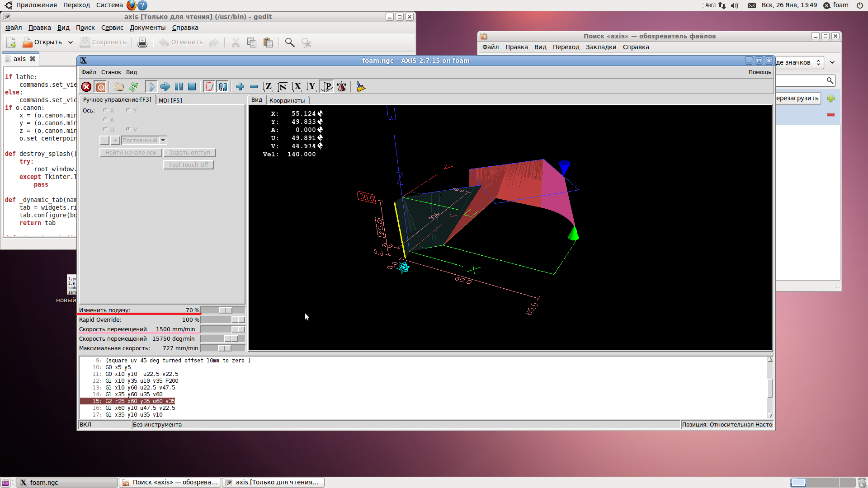
Task: Open the Станок menu
Action: 111,72
